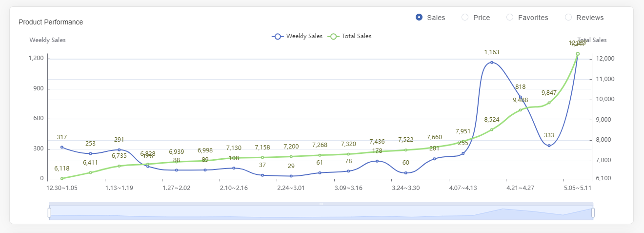
Task: Click the 12.30~1.05 x-axis label
Action: (61, 188)
